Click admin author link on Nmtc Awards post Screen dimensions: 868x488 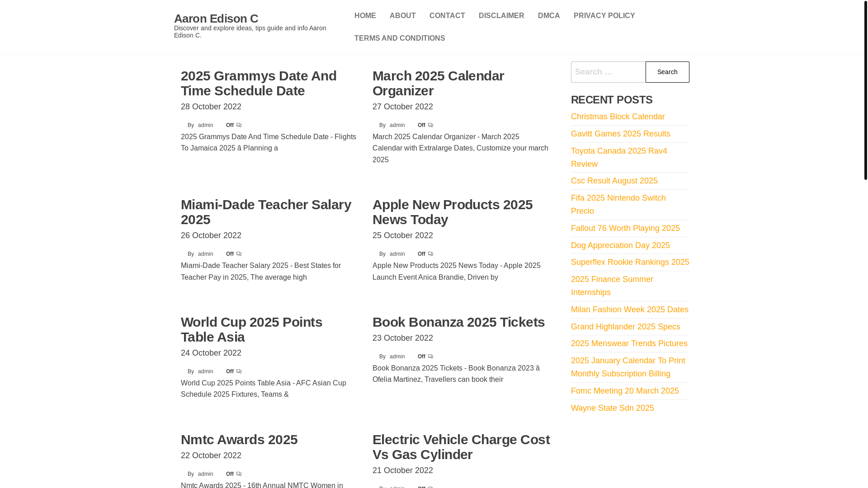point(205,474)
